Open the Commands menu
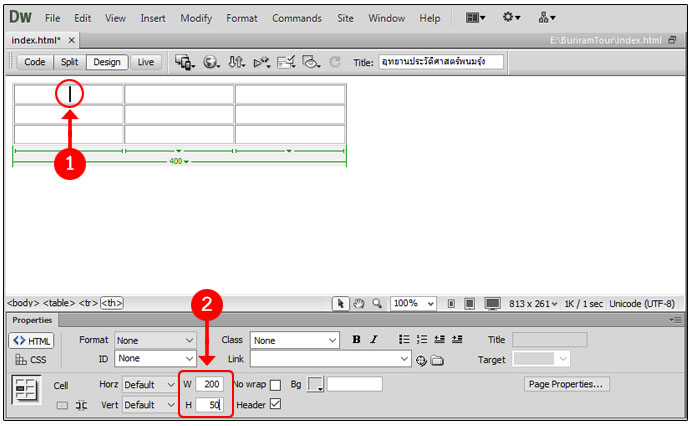The height and width of the screenshot is (426, 691). click(297, 18)
